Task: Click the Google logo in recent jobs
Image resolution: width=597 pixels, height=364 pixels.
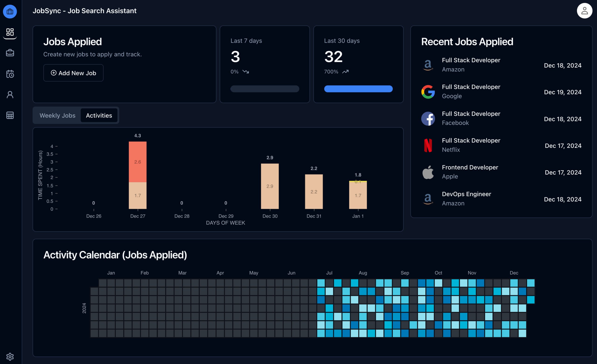Action: pyautogui.click(x=428, y=92)
